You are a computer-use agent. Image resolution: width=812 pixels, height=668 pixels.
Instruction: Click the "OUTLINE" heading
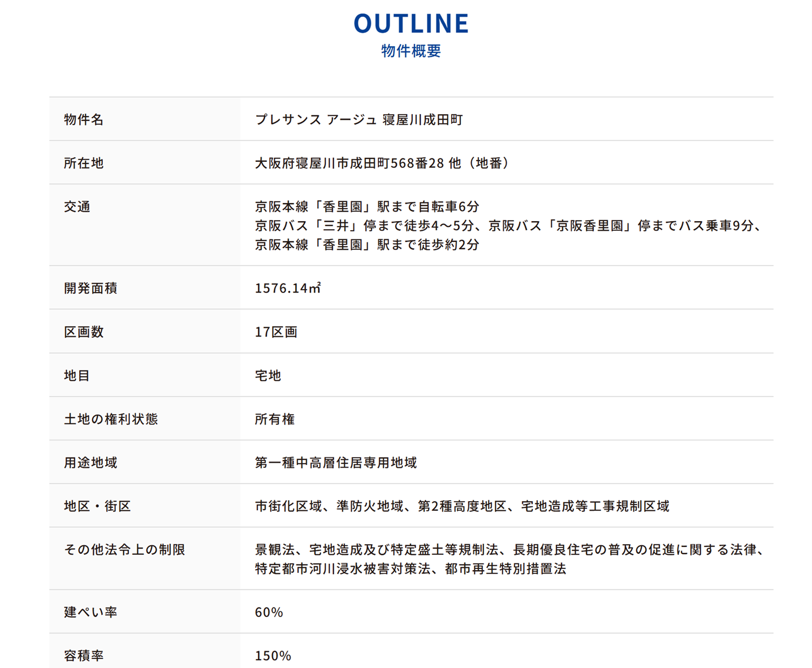click(x=411, y=24)
